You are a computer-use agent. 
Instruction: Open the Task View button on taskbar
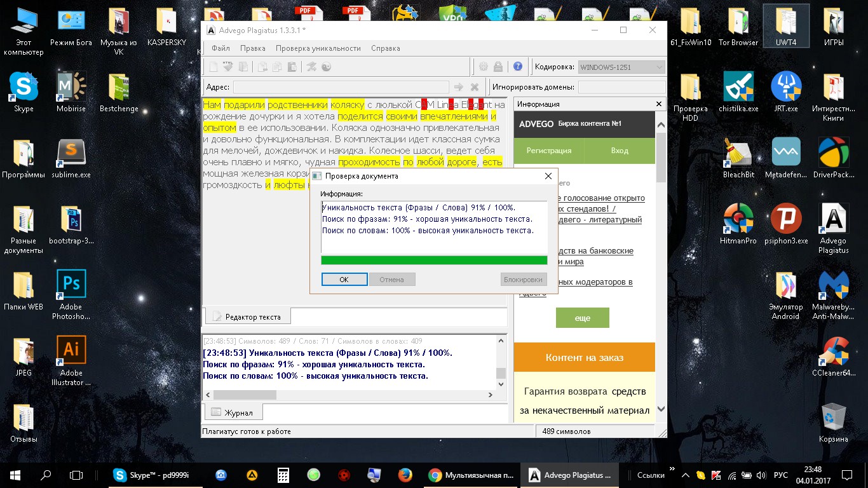point(76,475)
